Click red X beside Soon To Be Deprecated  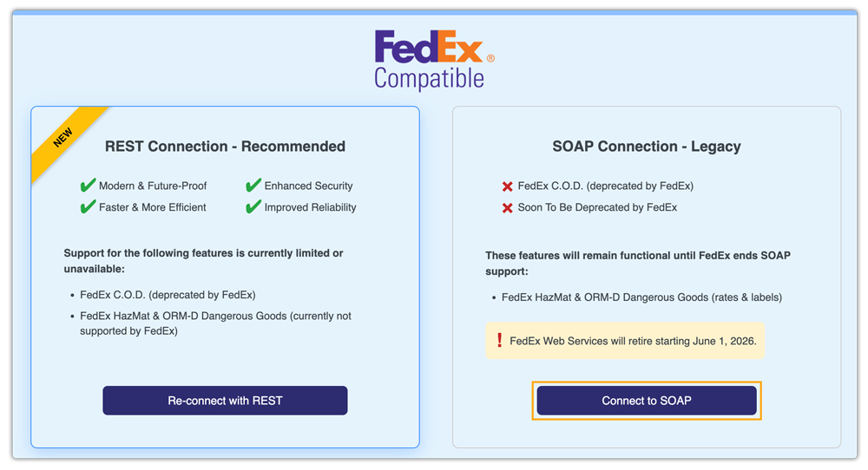click(507, 207)
